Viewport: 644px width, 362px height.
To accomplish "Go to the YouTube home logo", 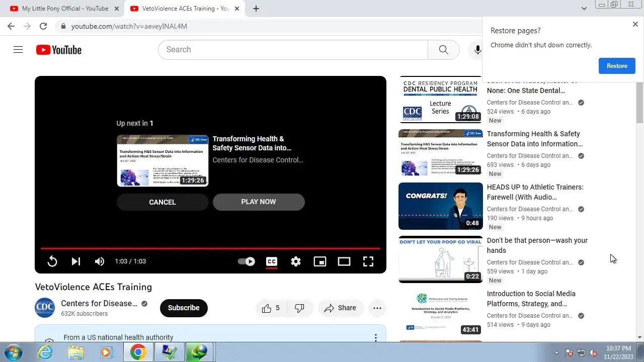I will 59,50.
